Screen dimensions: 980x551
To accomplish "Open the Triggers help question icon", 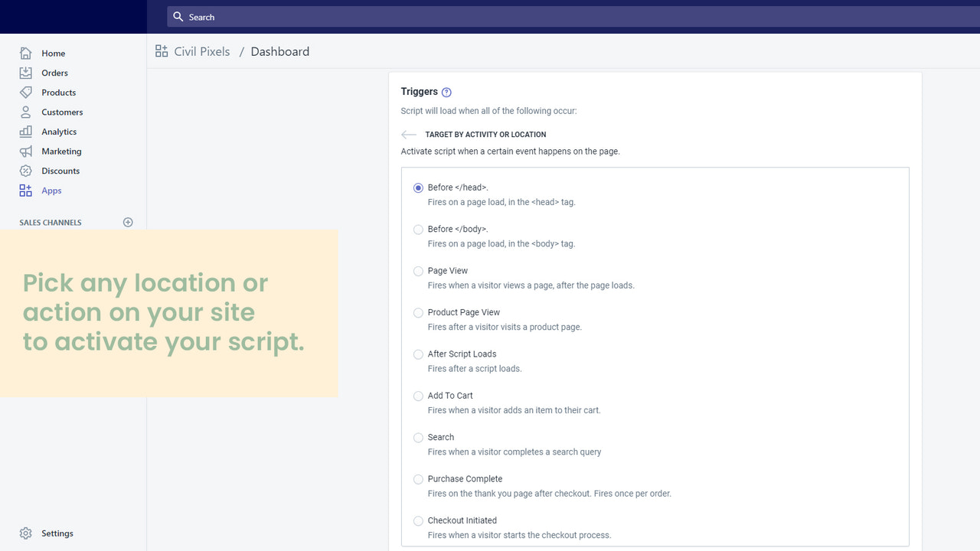I will (x=446, y=92).
